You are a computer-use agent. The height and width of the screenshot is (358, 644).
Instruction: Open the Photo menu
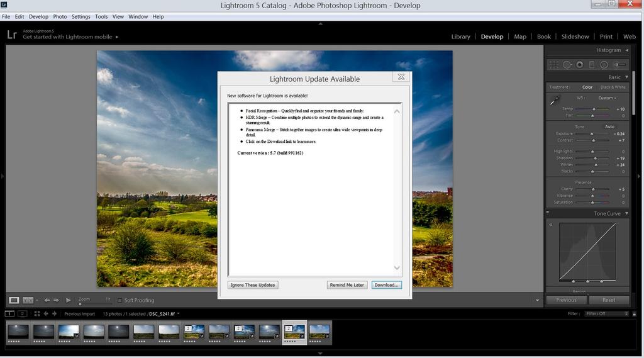coord(60,16)
